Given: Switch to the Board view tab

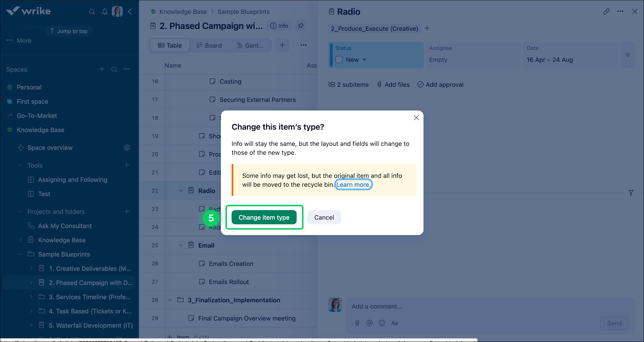Looking at the screenshot, I should (209, 45).
